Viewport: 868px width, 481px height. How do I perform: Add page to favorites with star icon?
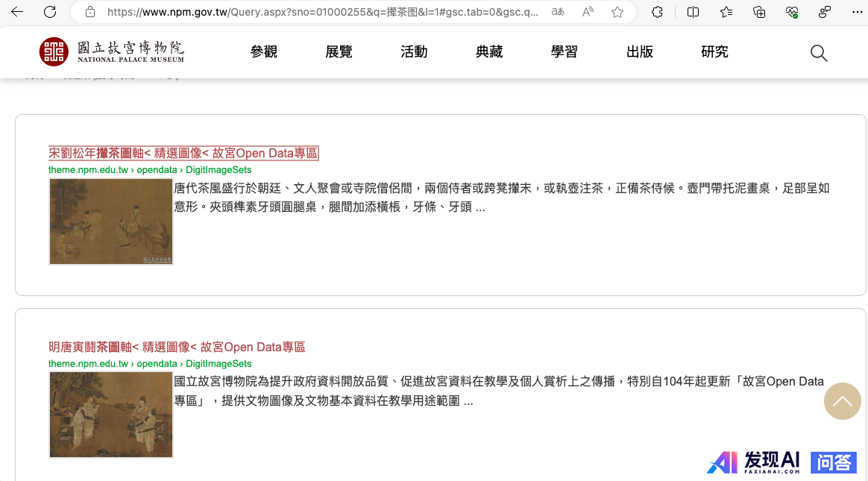(617, 12)
